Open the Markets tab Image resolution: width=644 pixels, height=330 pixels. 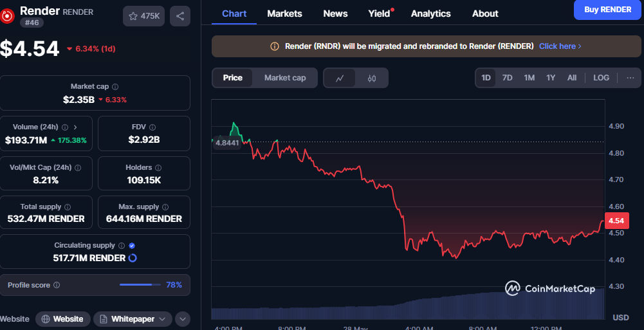point(284,14)
